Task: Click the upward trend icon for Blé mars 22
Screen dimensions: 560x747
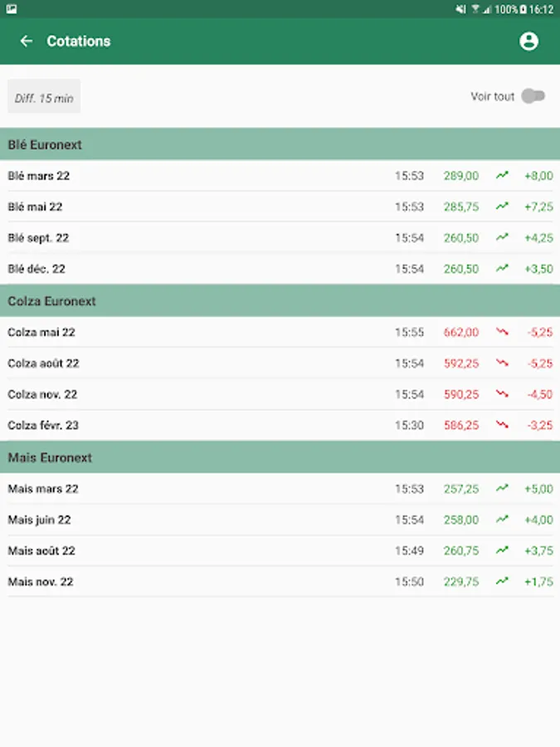Action: (x=502, y=175)
